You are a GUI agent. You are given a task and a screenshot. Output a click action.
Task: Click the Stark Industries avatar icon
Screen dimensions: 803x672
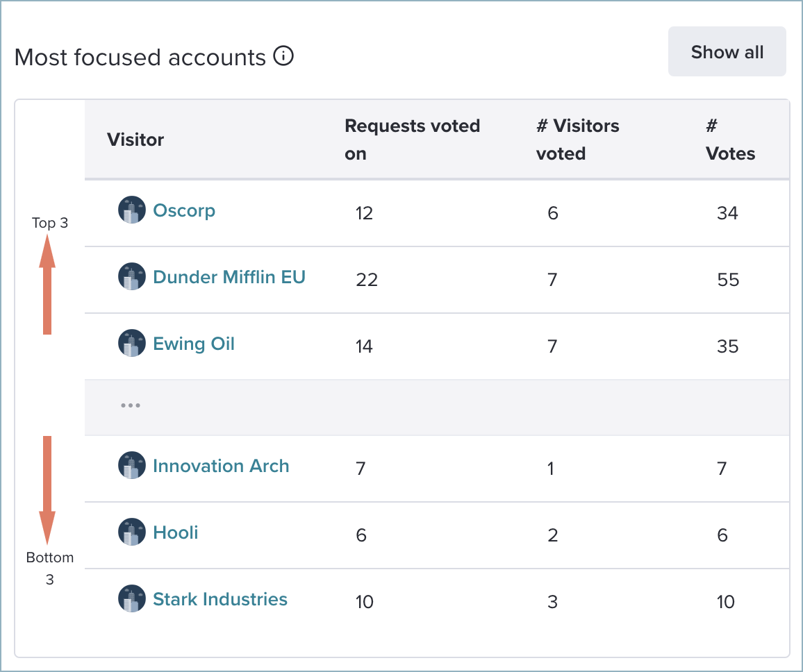point(132,598)
